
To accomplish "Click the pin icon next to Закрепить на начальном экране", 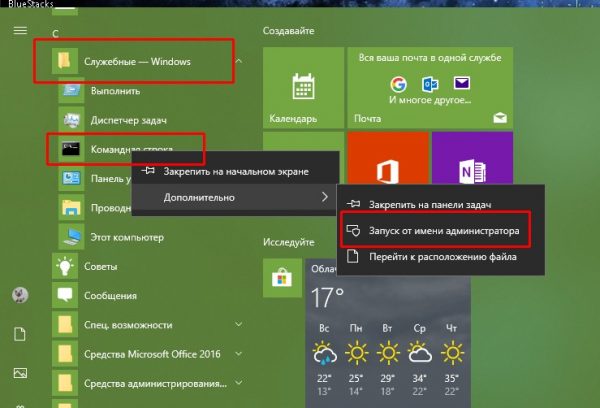I will coord(148,170).
